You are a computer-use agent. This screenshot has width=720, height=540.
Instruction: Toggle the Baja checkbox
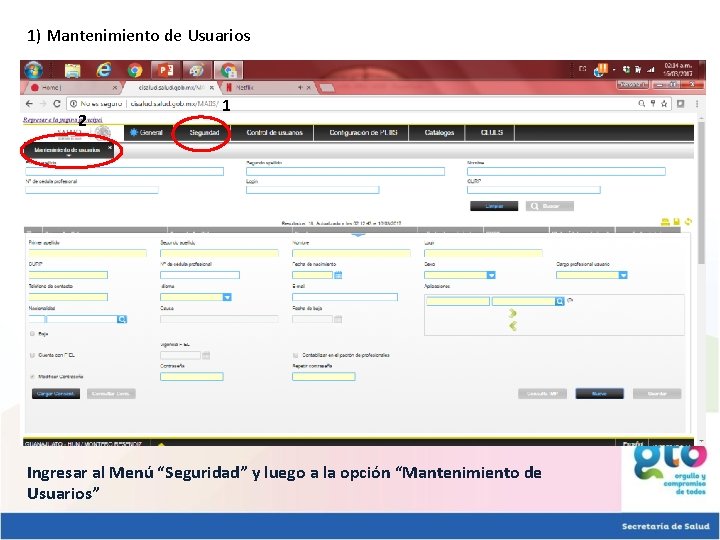33,334
